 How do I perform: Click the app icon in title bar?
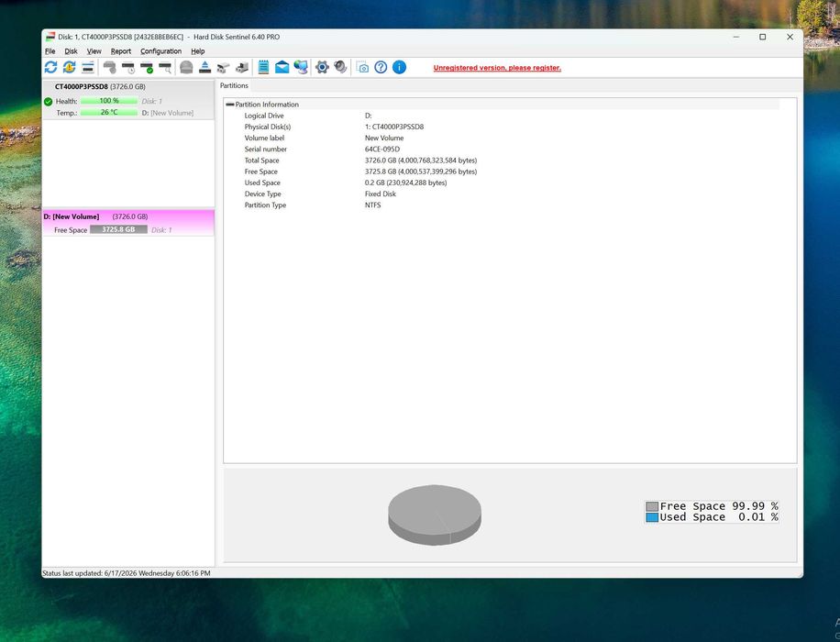click(x=50, y=37)
